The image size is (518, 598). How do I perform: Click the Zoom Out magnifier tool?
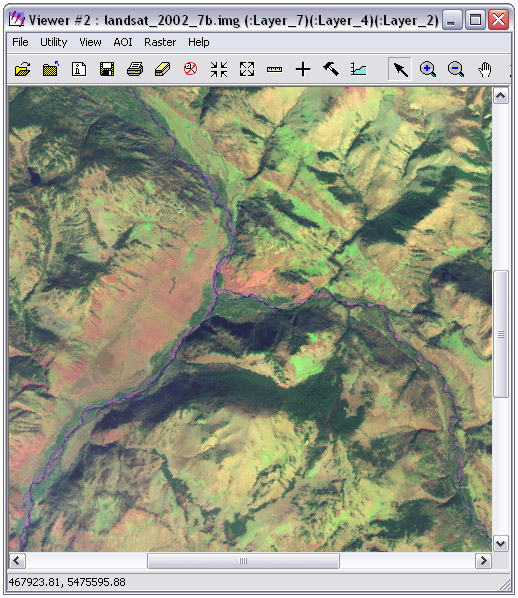pos(456,69)
